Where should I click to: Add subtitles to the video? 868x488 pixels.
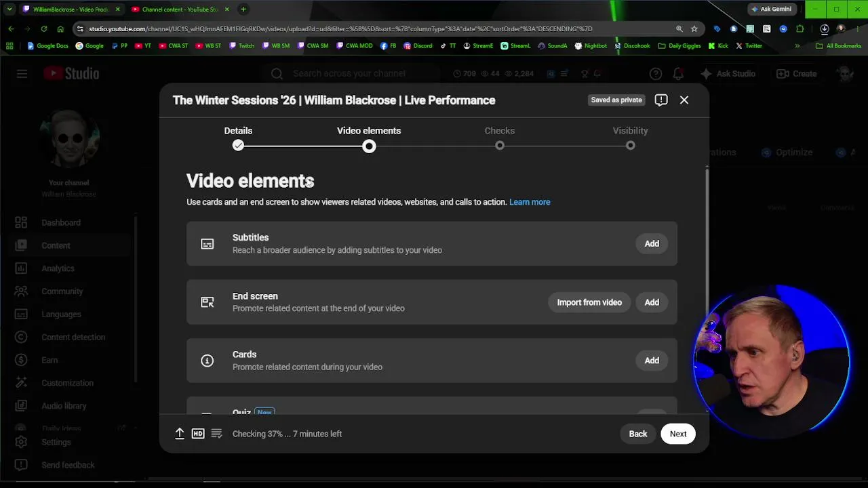652,243
